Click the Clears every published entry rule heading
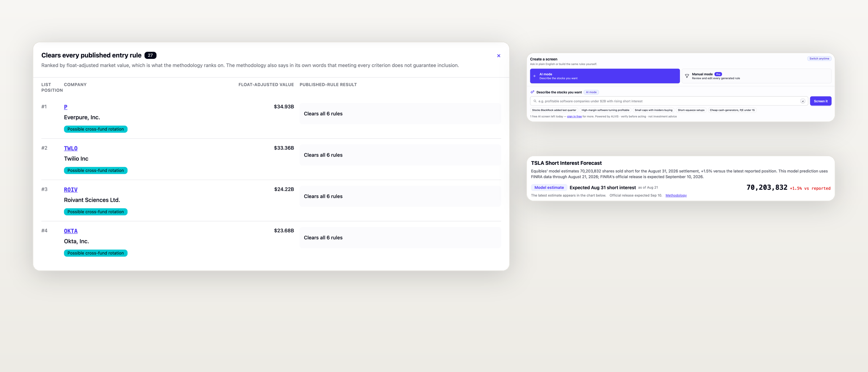This screenshot has width=868, height=372. click(91, 55)
